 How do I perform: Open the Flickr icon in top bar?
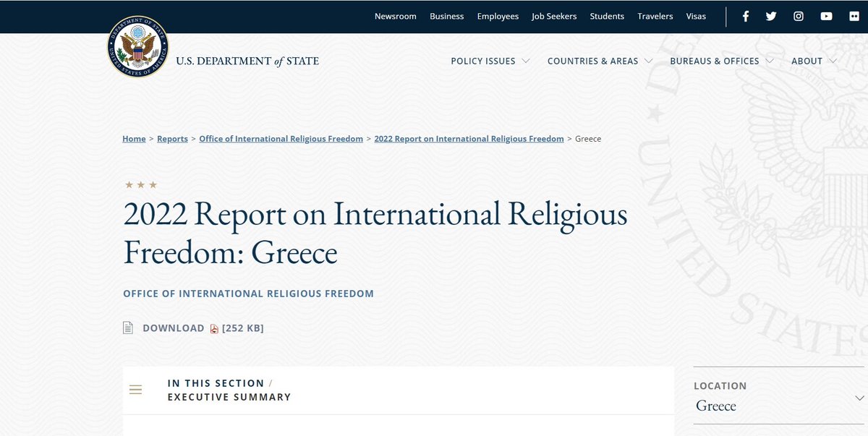(x=853, y=16)
